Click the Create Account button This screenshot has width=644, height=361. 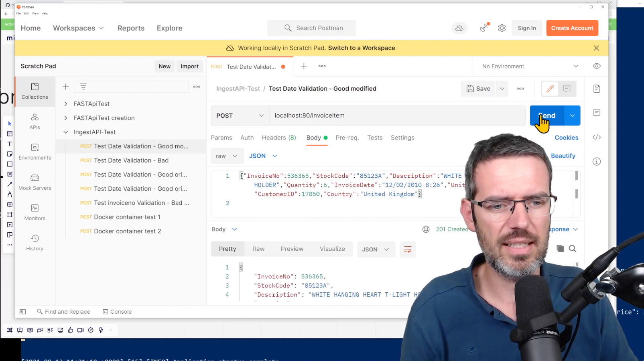[x=572, y=28]
